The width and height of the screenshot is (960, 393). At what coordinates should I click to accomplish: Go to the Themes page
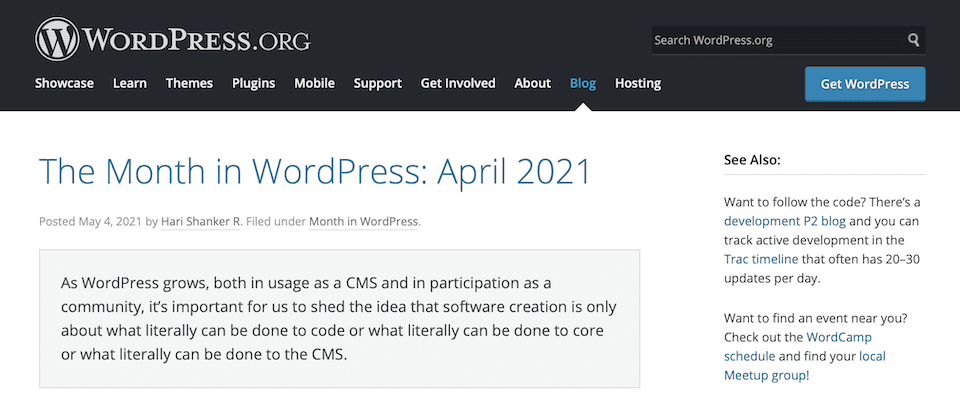point(189,83)
